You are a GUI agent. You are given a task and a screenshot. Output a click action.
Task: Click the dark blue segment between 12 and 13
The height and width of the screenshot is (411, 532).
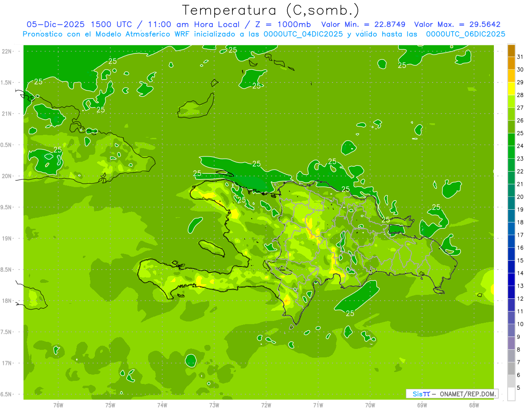511,293
